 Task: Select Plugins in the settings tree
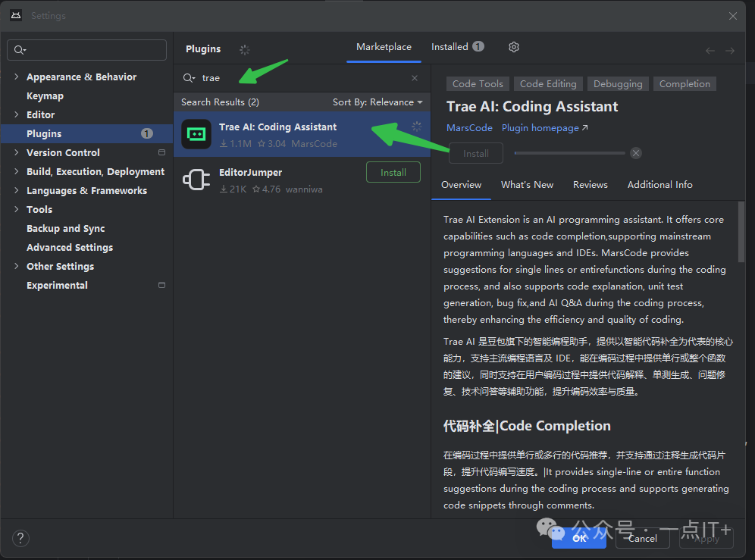pyautogui.click(x=86, y=133)
